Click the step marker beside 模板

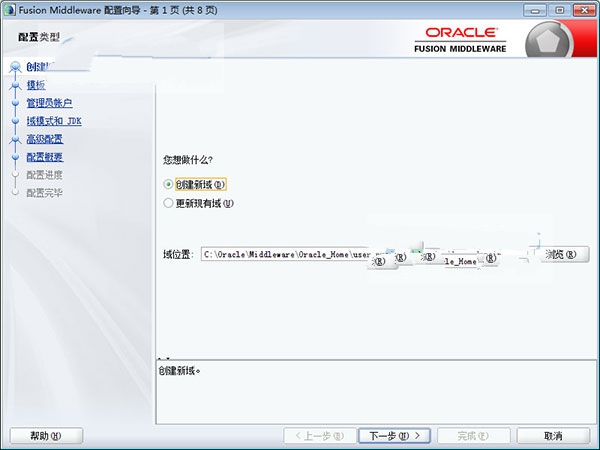coord(15,85)
